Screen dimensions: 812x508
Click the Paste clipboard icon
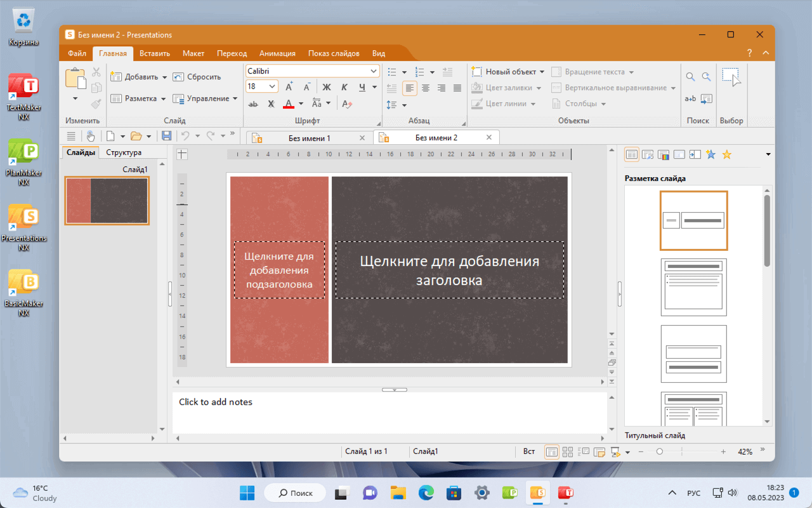pyautogui.click(x=75, y=79)
